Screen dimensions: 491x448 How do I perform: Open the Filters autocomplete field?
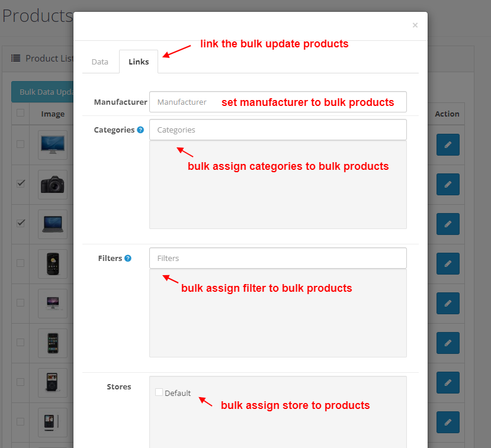coord(278,258)
